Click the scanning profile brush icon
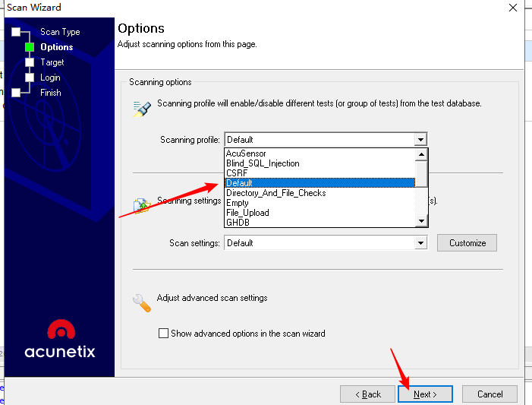This screenshot has width=532, height=405. tap(141, 108)
